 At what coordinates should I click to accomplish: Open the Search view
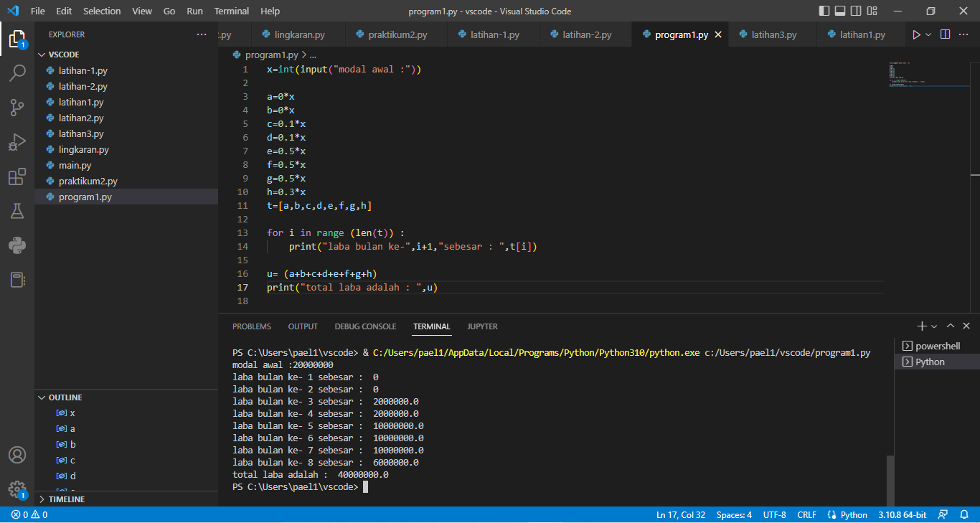17,72
